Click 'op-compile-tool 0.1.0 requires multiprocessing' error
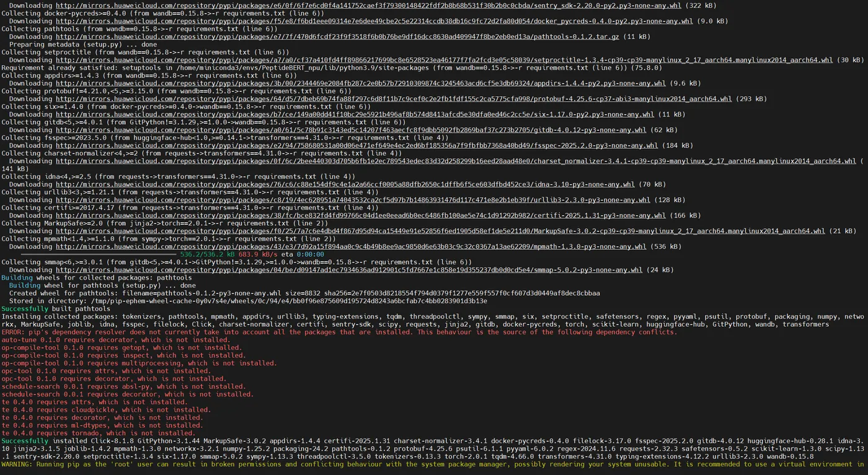This screenshot has height=475, width=868. coord(139,363)
